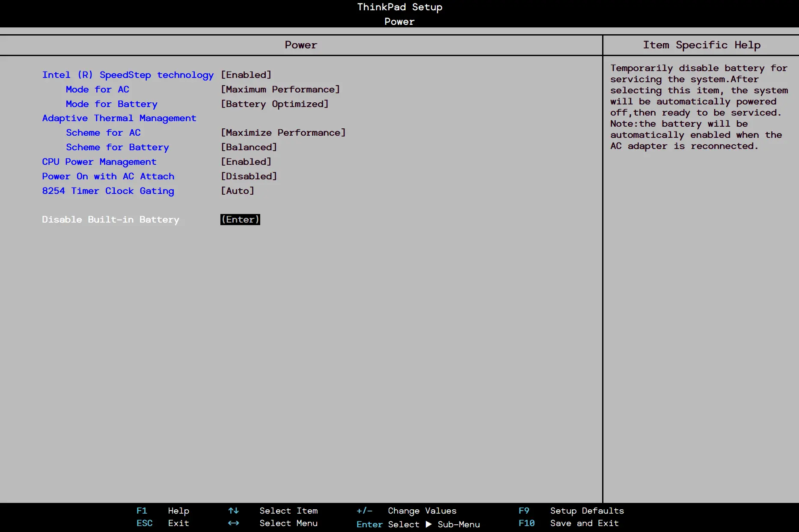Select Power On with AC Attach

click(108, 176)
